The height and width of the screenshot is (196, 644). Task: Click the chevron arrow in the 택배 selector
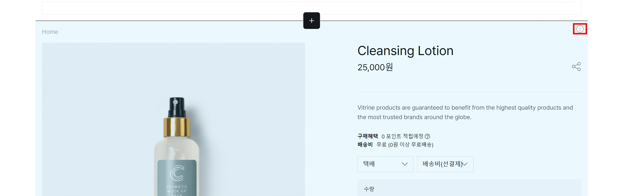click(405, 164)
